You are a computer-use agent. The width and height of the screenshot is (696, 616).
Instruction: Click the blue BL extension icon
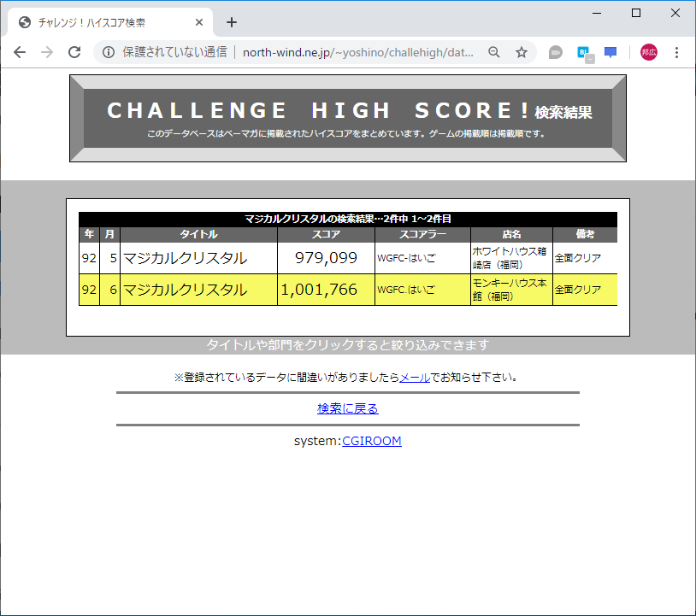point(582,52)
